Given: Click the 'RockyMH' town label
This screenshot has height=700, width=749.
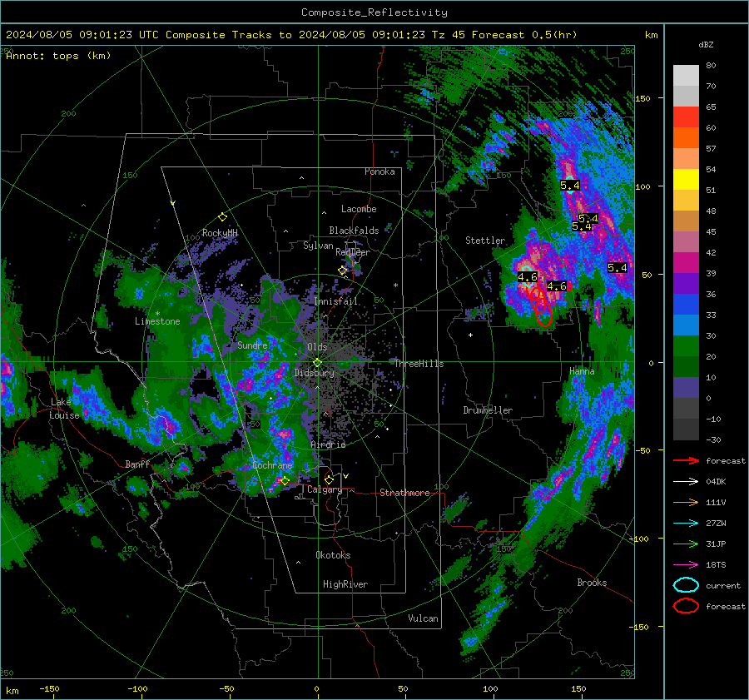Looking at the screenshot, I should coord(220,233).
